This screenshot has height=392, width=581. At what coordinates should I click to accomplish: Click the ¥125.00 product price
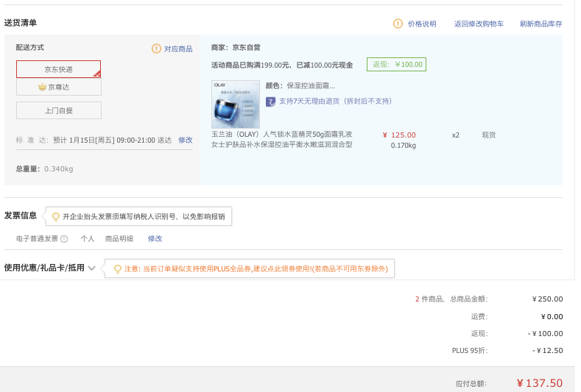click(399, 135)
